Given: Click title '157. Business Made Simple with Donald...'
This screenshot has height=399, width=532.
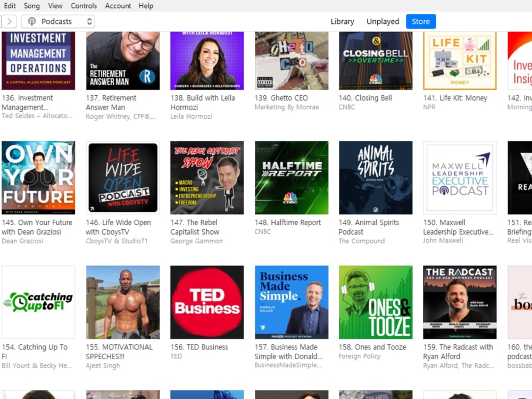Looking at the screenshot, I should 288,352.
